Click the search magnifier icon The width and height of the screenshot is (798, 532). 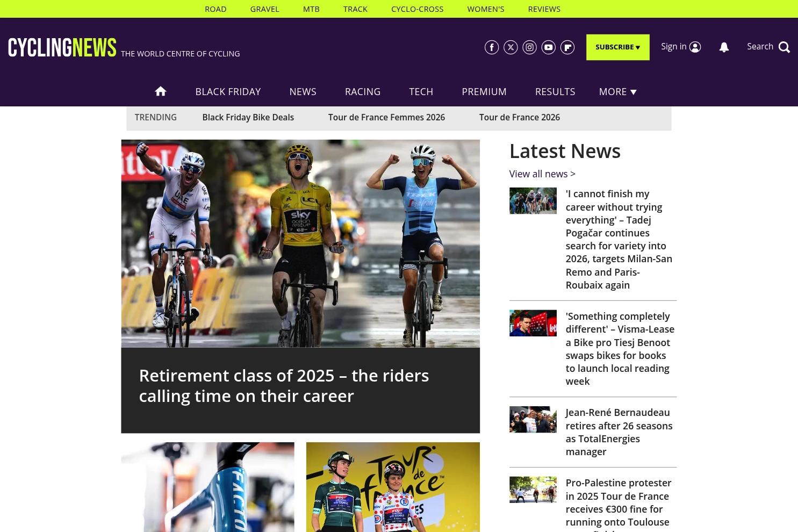pos(784,47)
